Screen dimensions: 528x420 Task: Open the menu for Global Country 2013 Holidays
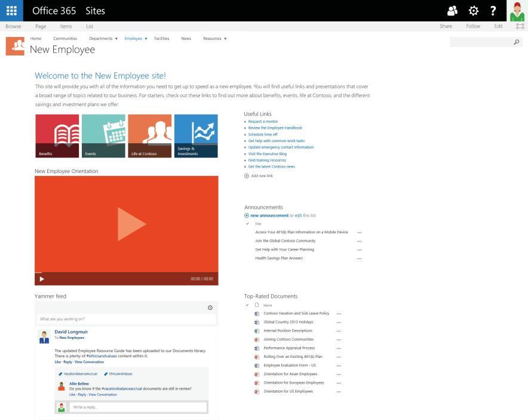tap(339, 323)
